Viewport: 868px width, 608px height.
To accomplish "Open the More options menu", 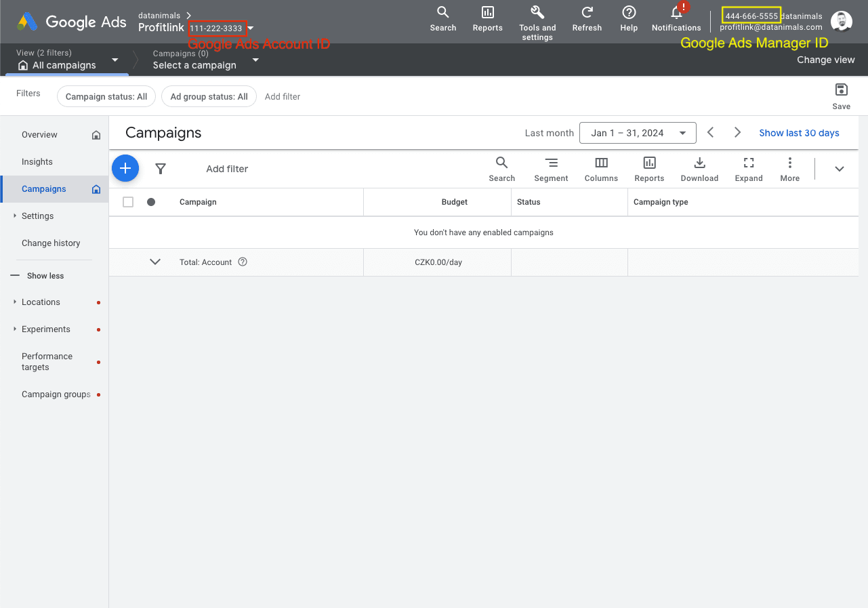I will 790,169.
